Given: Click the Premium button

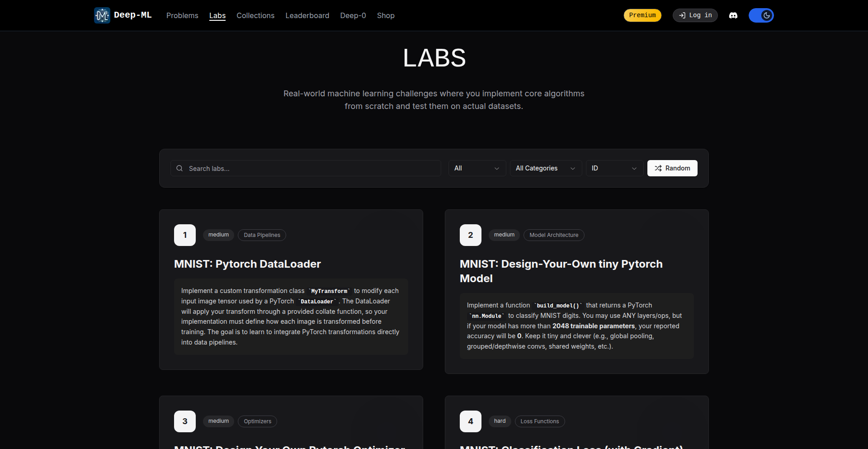Looking at the screenshot, I should (642, 15).
